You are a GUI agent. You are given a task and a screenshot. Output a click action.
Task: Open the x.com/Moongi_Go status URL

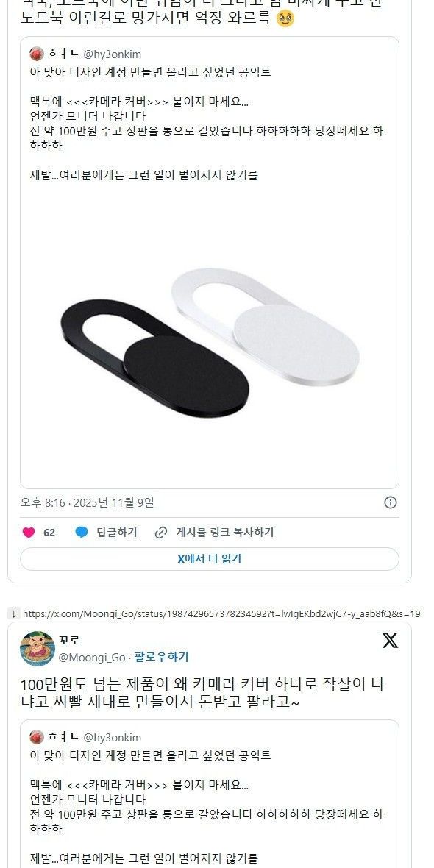[221, 613]
